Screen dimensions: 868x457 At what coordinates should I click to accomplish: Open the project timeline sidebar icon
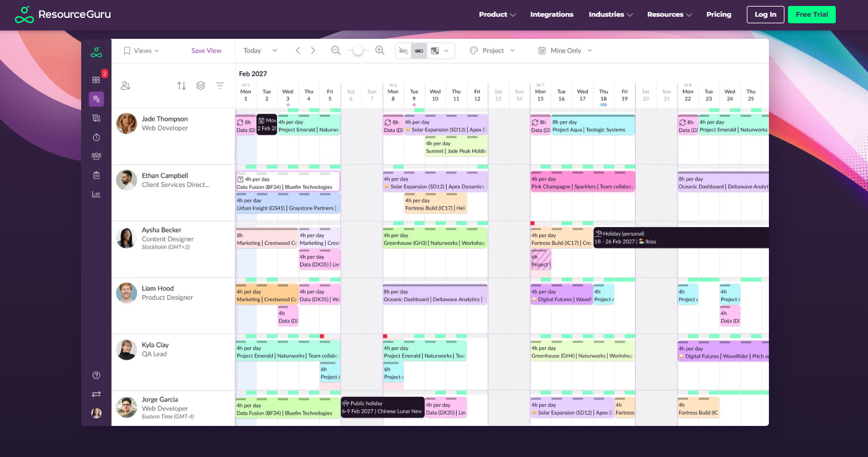coord(96,118)
